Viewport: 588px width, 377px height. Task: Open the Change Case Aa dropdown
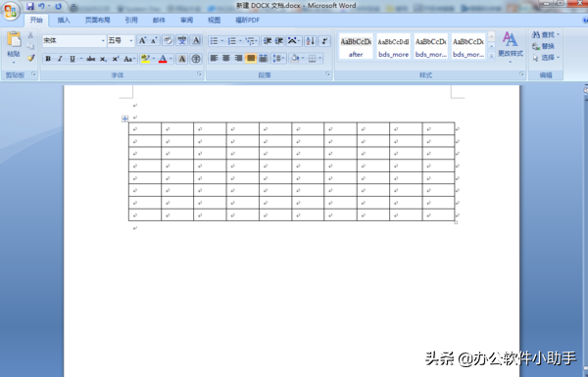[x=129, y=59]
